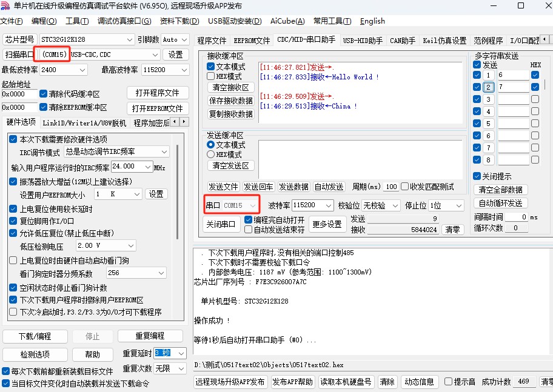Open the 停止位 1位 dropdown
The image size is (553, 392).
[459, 205]
